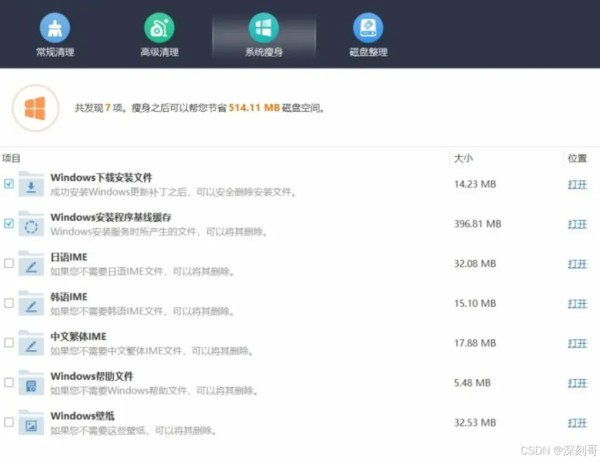The width and height of the screenshot is (600, 461).
Task: Check the Windows帮助文件 checkbox
Action: 9,383
